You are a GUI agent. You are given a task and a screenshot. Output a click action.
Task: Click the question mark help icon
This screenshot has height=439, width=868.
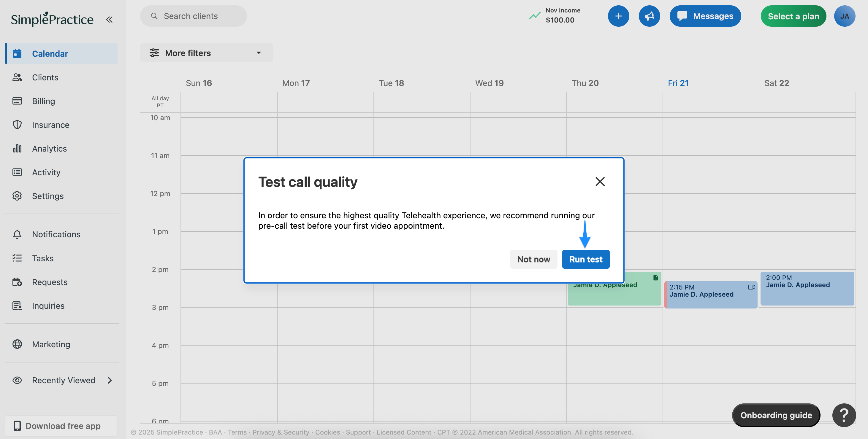[844, 415]
